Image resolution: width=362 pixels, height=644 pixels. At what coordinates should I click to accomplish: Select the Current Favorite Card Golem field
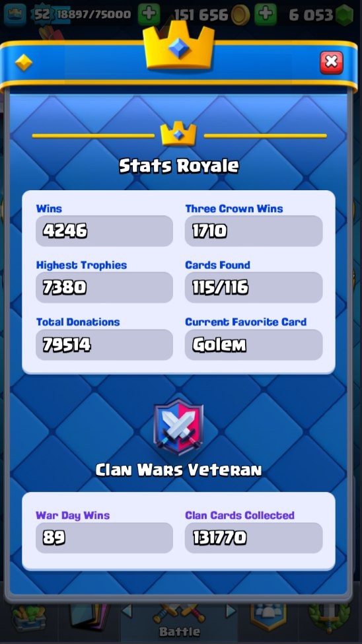[254, 345]
